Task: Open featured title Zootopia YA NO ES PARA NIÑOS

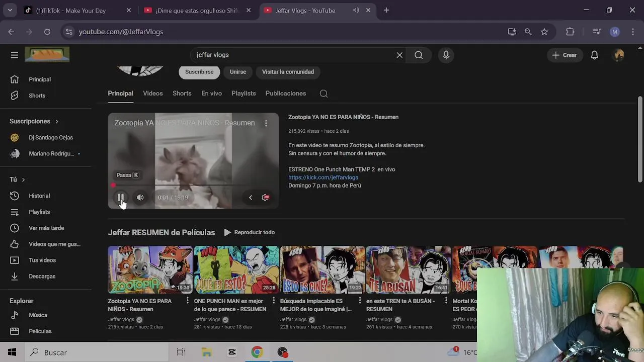Action: pos(343,117)
